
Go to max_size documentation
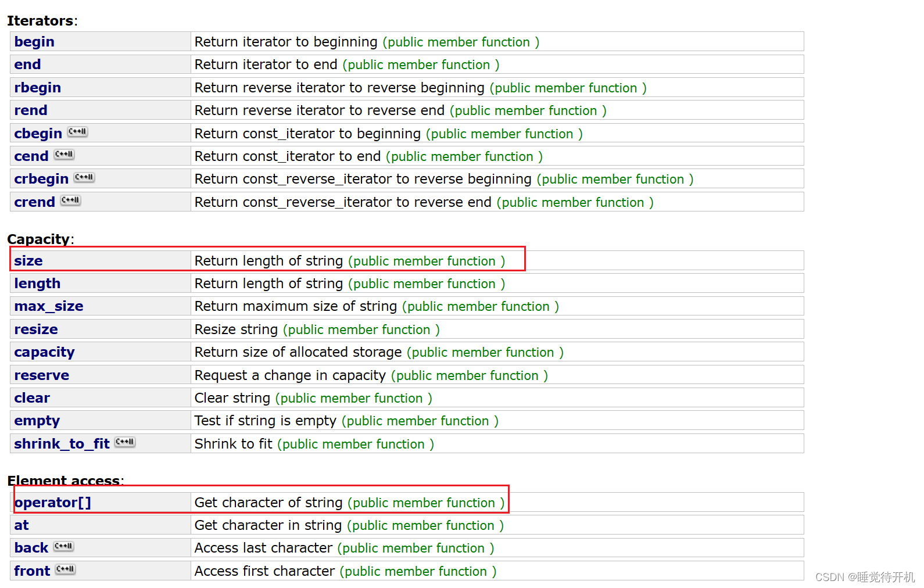(49, 306)
